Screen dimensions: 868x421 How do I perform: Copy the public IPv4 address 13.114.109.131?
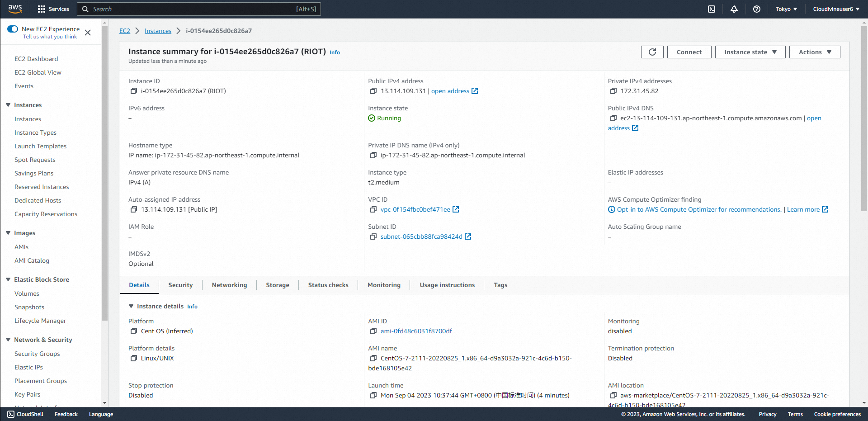point(373,91)
